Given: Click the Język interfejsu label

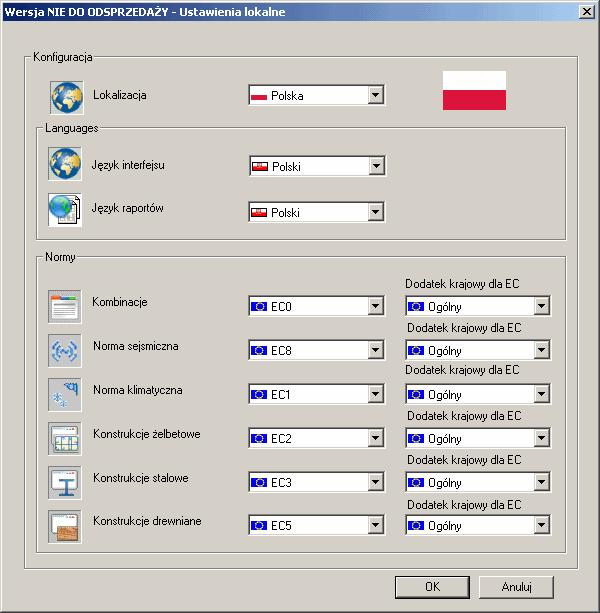Looking at the screenshot, I should click(128, 165).
